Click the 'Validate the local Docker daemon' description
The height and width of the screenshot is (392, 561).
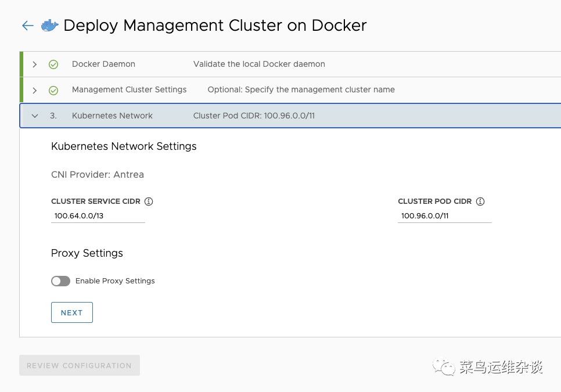(259, 64)
